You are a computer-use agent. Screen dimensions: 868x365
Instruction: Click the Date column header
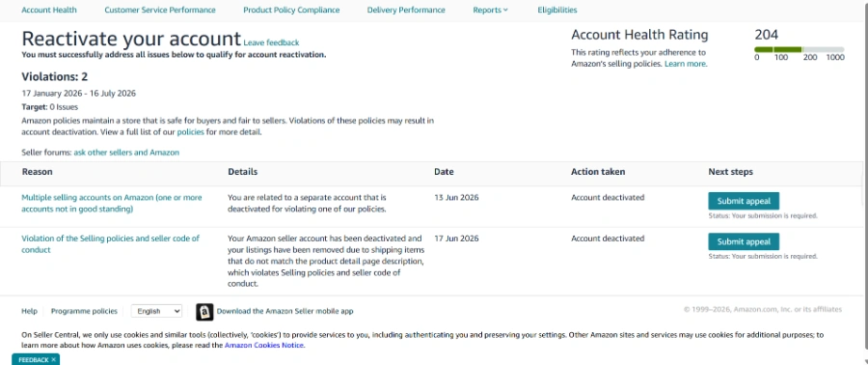pyautogui.click(x=444, y=172)
